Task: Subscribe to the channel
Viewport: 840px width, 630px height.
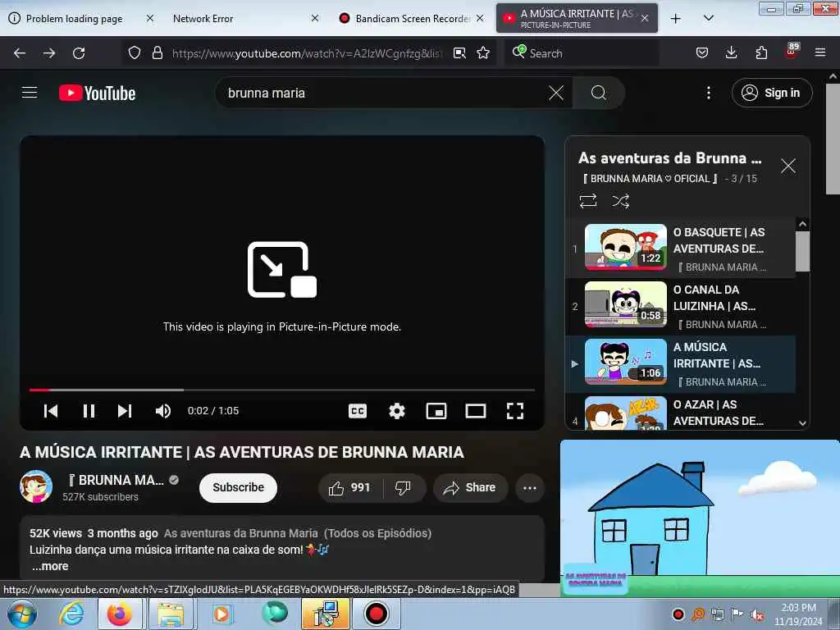Action: [x=239, y=487]
